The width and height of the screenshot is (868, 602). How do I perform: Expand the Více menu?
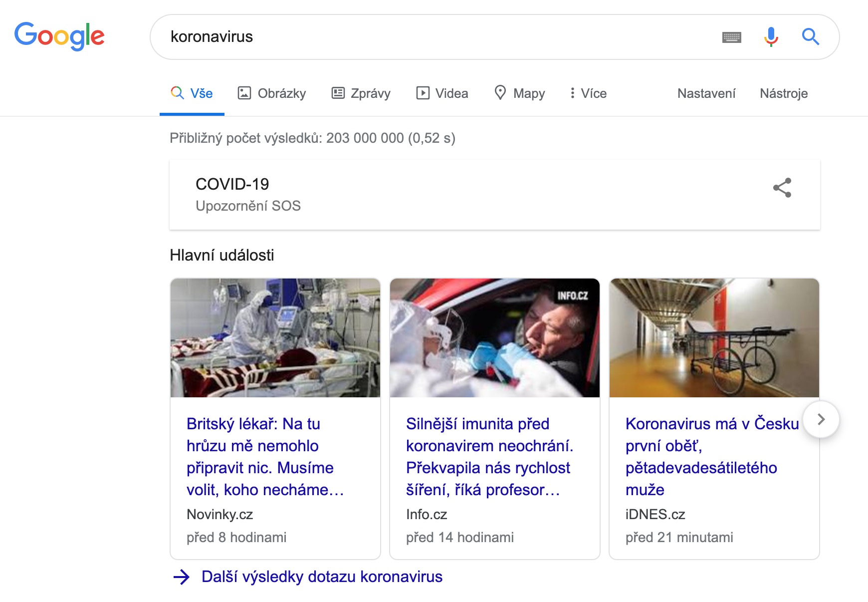[x=588, y=93]
